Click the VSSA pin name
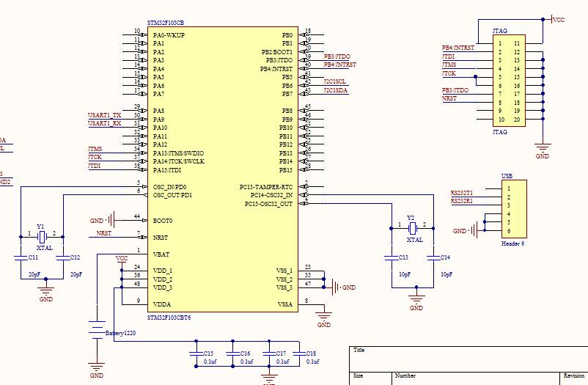This screenshot has height=385, width=588. click(285, 304)
